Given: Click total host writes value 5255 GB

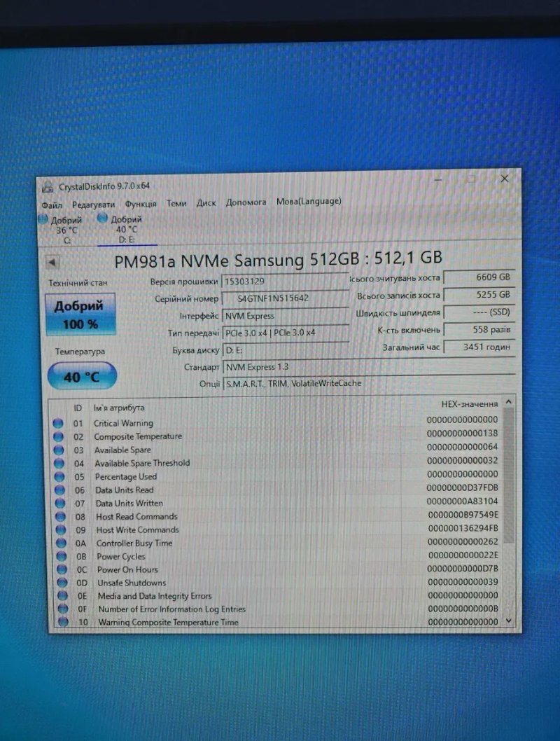Looking at the screenshot, I should tap(479, 294).
